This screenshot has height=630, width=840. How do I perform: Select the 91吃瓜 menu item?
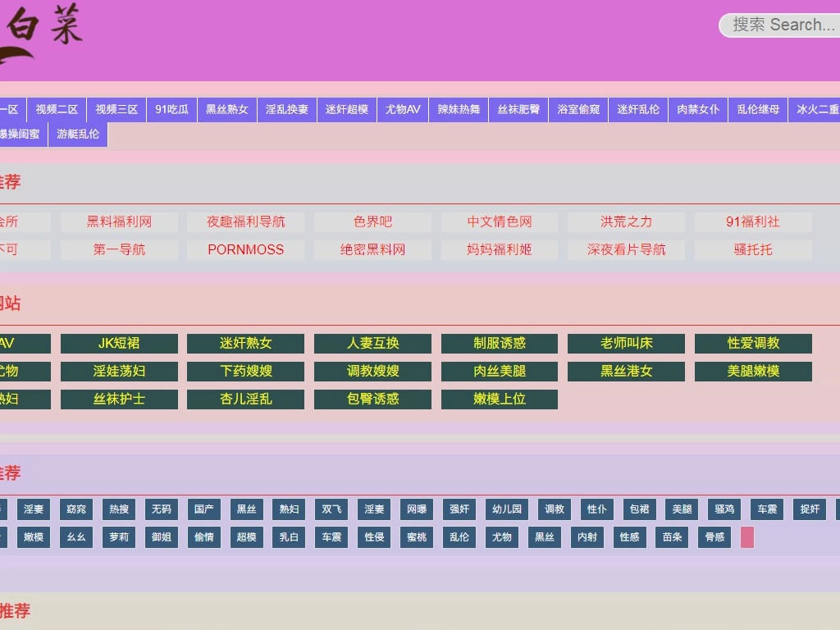171,109
